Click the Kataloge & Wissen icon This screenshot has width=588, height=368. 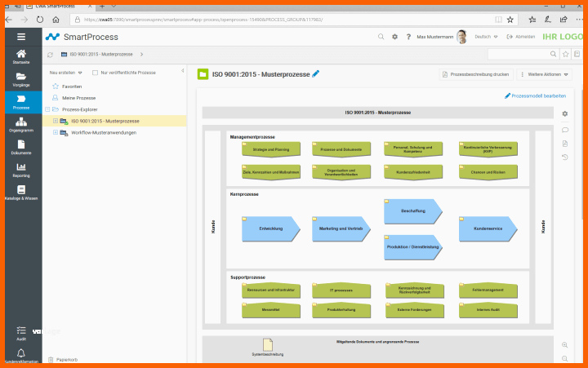pos(20,190)
